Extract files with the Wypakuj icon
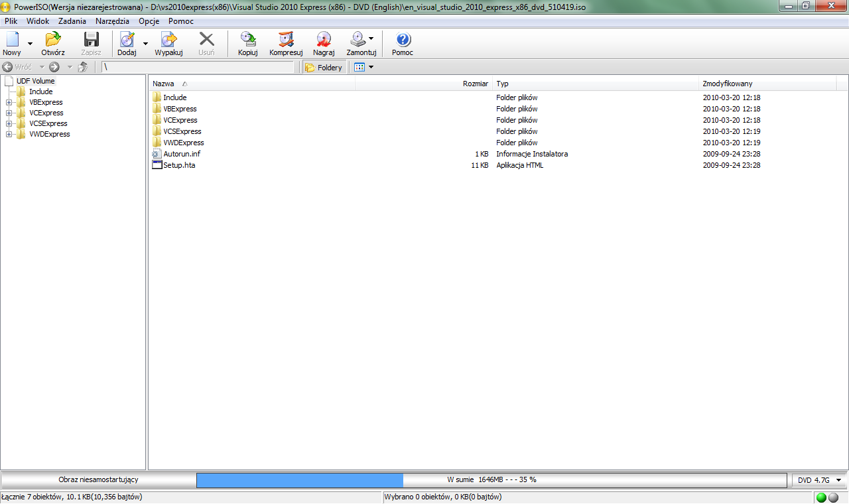This screenshot has width=849, height=504. pos(168,40)
